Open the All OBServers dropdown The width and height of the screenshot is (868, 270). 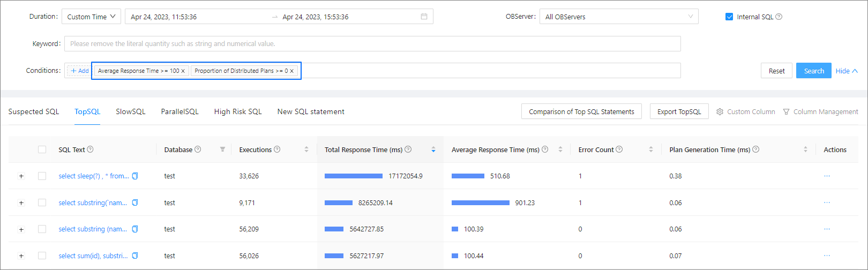click(618, 17)
